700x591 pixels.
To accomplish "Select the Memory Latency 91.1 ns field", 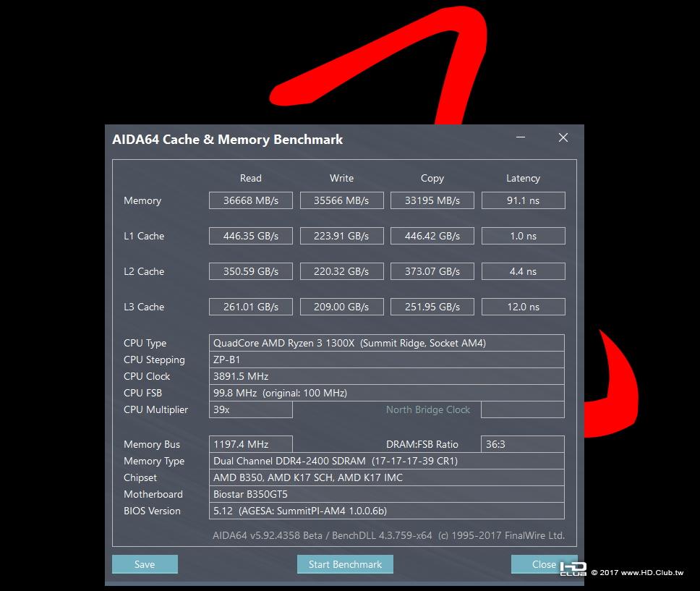I will point(524,200).
